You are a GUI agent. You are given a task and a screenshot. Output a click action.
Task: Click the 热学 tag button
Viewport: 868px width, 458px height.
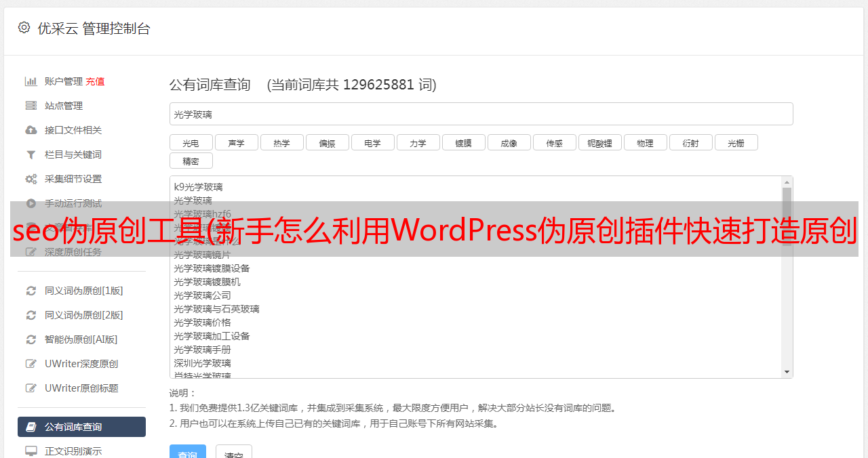281,142
